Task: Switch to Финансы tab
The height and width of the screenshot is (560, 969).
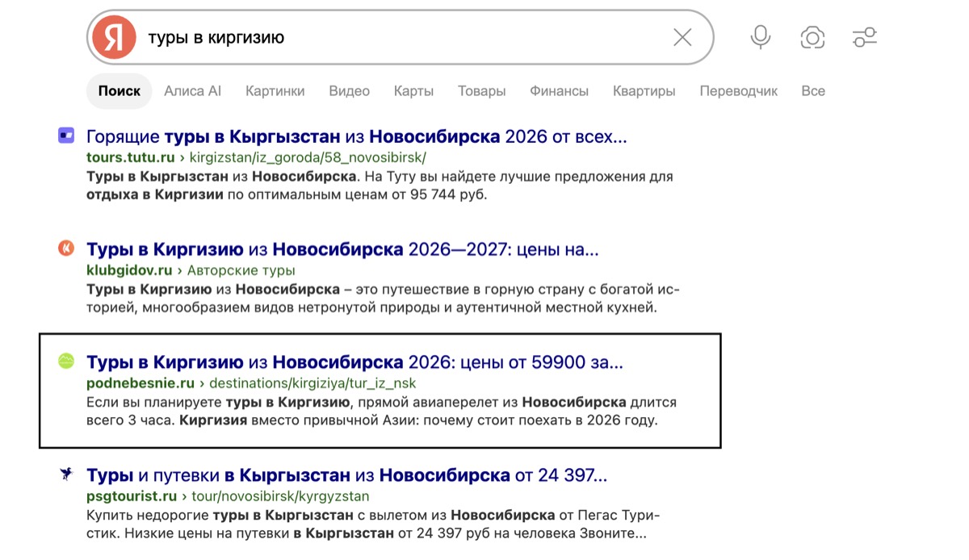Action: [559, 91]
